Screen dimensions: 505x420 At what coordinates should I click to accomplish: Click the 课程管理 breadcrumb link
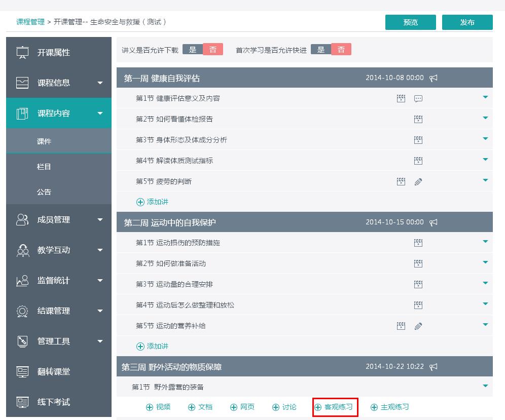(30, 22)
